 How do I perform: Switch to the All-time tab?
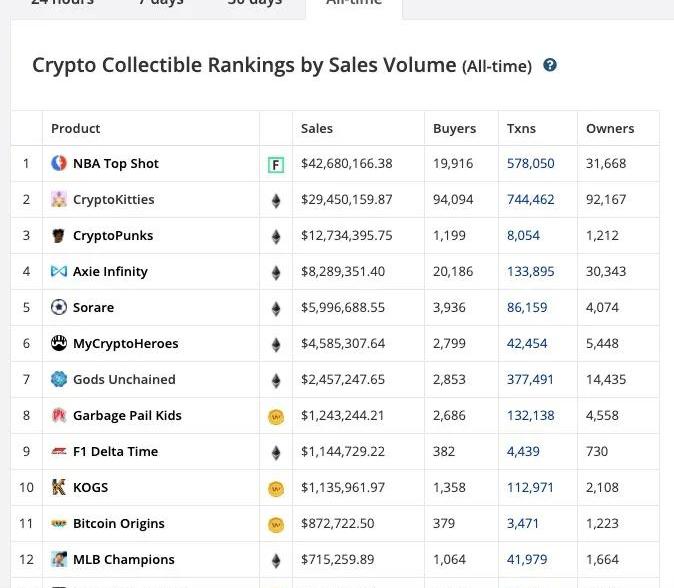pyautogui.click(x=354, y=4)
